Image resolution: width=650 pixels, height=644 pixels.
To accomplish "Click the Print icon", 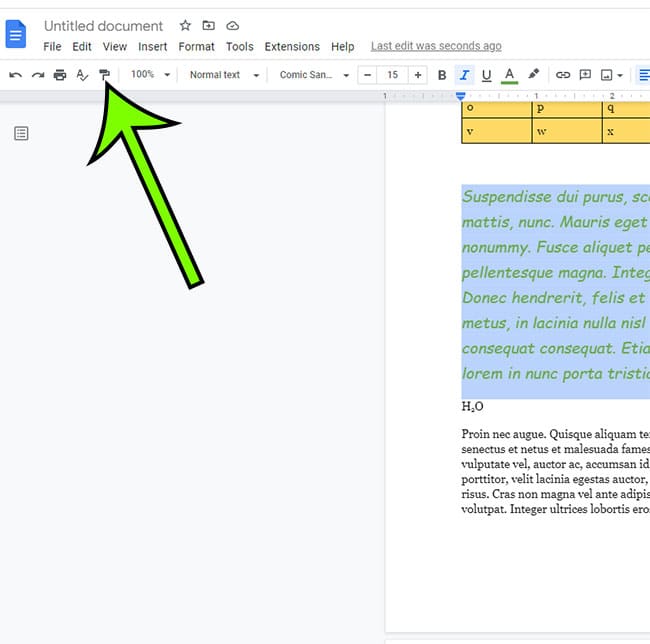I will (x=60, y=75).
